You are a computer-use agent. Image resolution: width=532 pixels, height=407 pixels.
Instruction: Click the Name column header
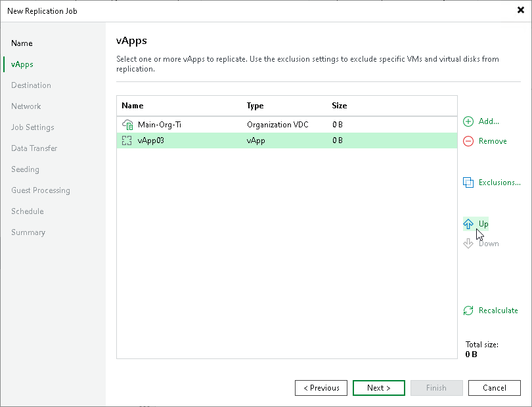131,106
